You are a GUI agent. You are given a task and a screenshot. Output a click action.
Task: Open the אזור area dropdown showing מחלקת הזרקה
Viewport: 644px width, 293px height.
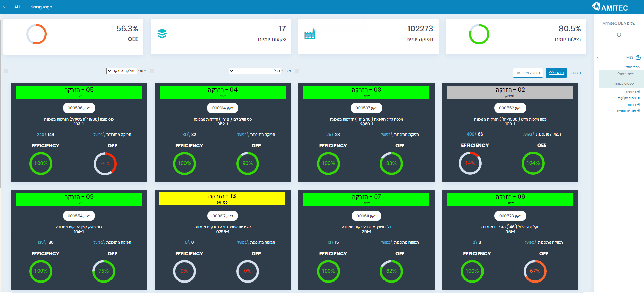122,71
